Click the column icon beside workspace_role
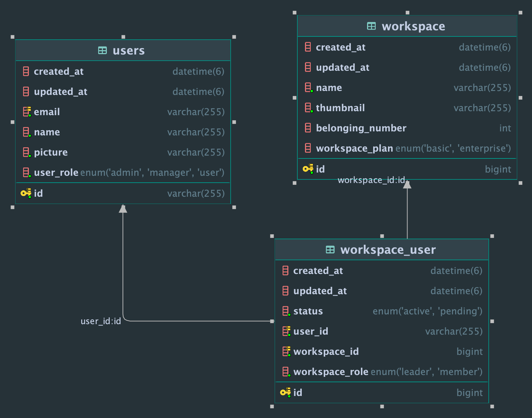The image size is (532, 418). [x=286, y=372]
